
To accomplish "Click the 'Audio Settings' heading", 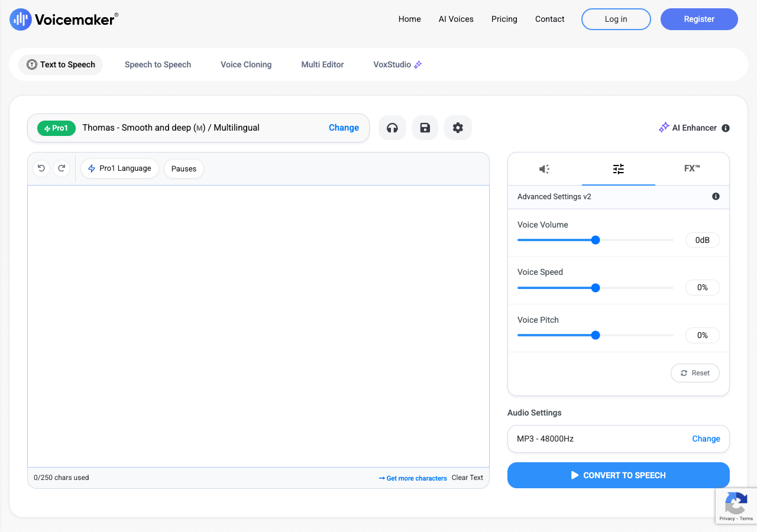I will pos(535,413).
